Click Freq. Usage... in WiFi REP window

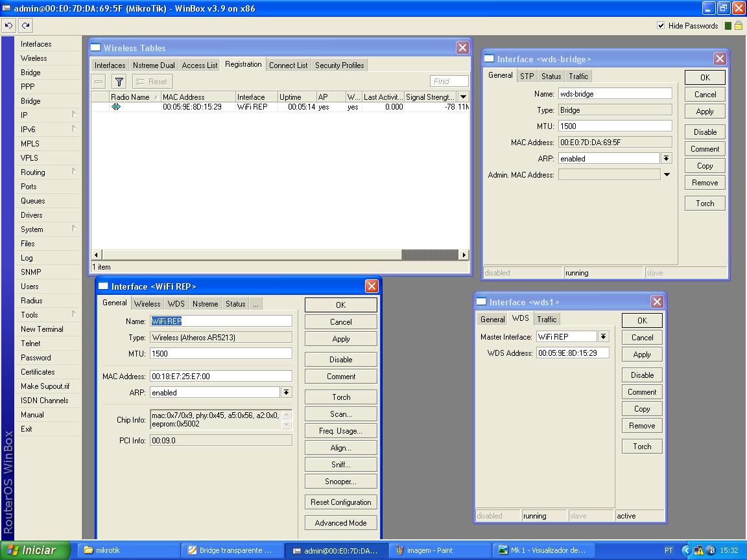341,431
